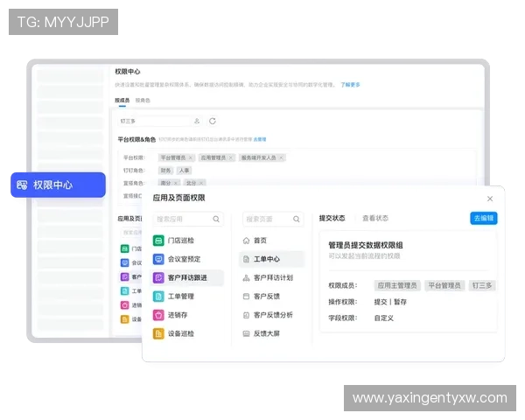Screen dimensions: 525x420
Task: Click the blue 去编辑 button
Action: pyautogui.click(x=484, y=219)
